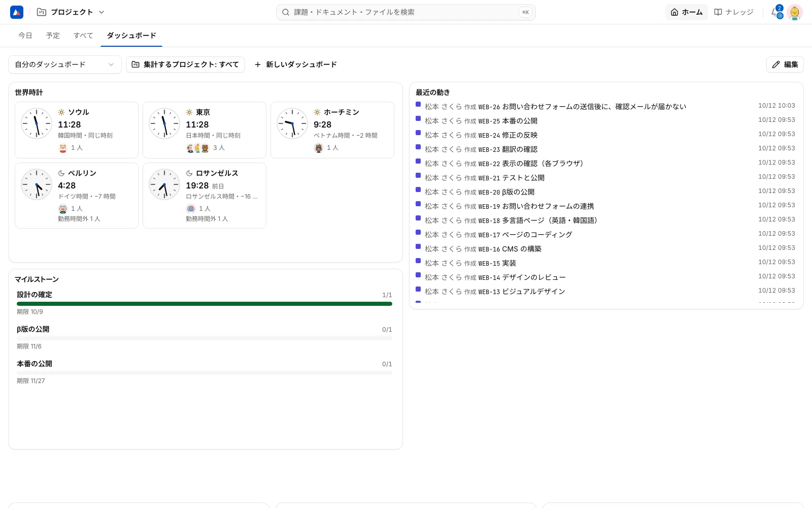Click 新しいダッシュボード to add a dashboard
The image size is (812, 508).
click(295, 65)
